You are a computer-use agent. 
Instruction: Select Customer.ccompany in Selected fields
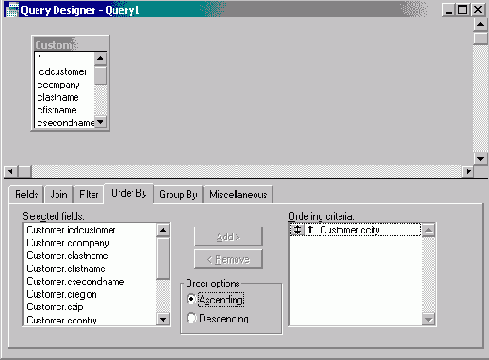coord(68,243)
